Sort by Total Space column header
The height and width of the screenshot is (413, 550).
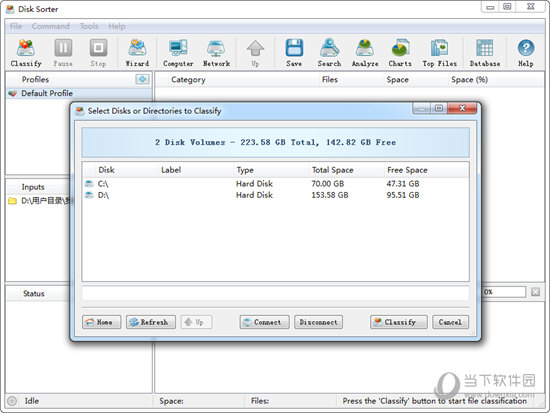347,170
